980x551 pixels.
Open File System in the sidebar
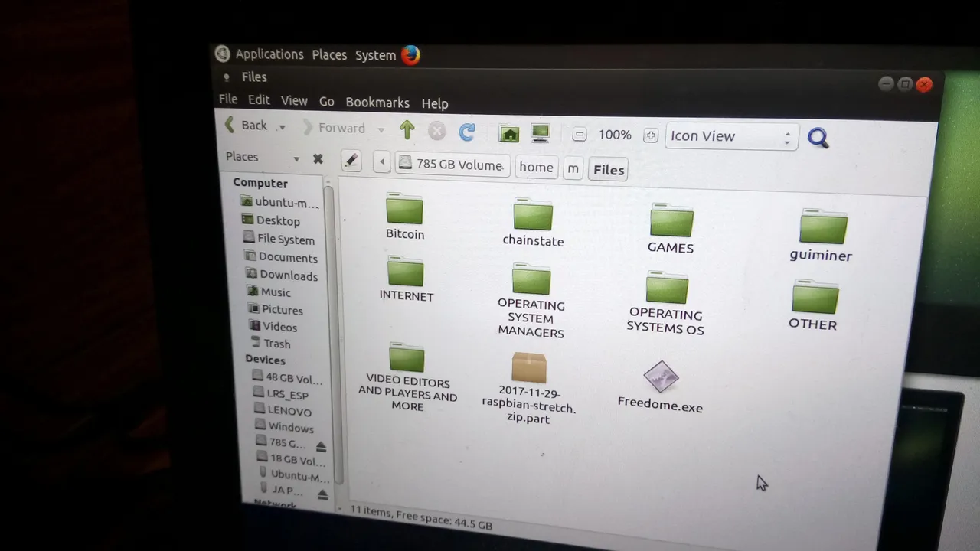coord(279,239)
